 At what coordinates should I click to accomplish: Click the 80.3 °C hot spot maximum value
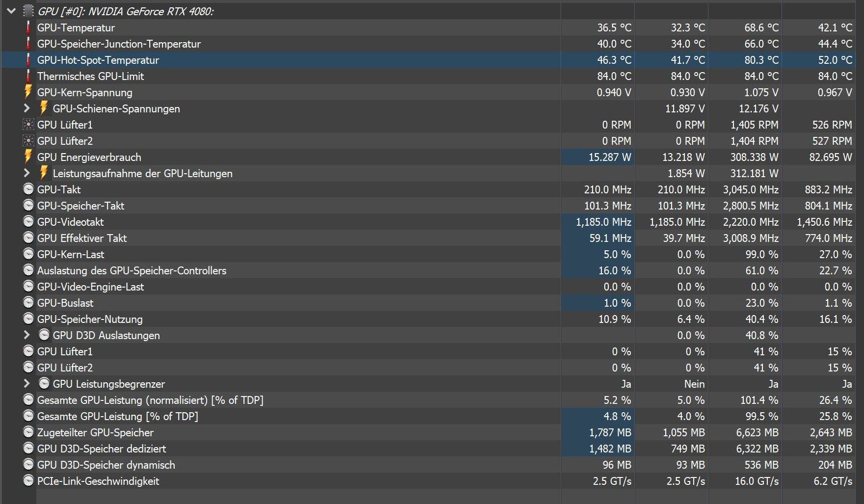point(761,60)
